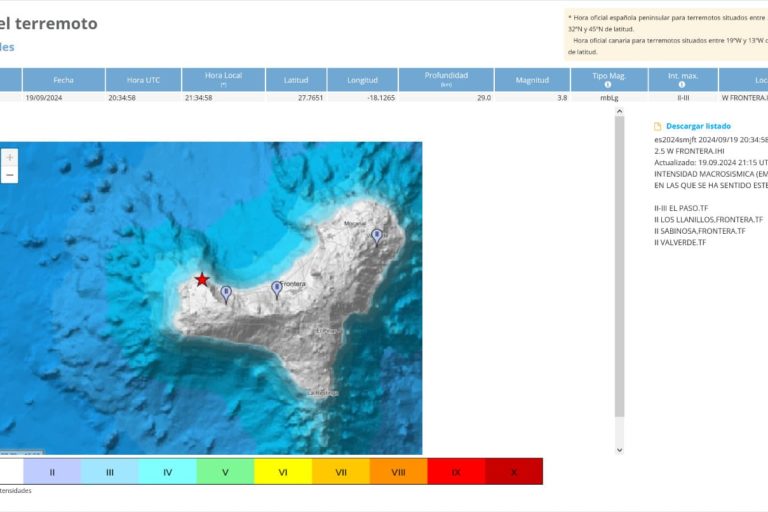Click the UTC time value 20:34:58
The height and width of the screenshot is (512, 768).
pyautogui.click(x=122, y=98)
